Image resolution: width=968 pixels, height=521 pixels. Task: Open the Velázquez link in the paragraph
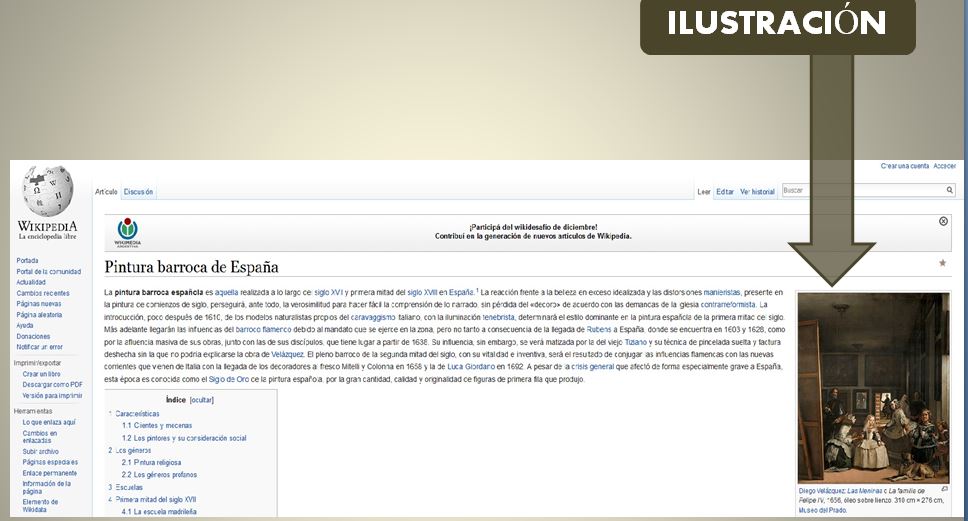click(287, 354)
